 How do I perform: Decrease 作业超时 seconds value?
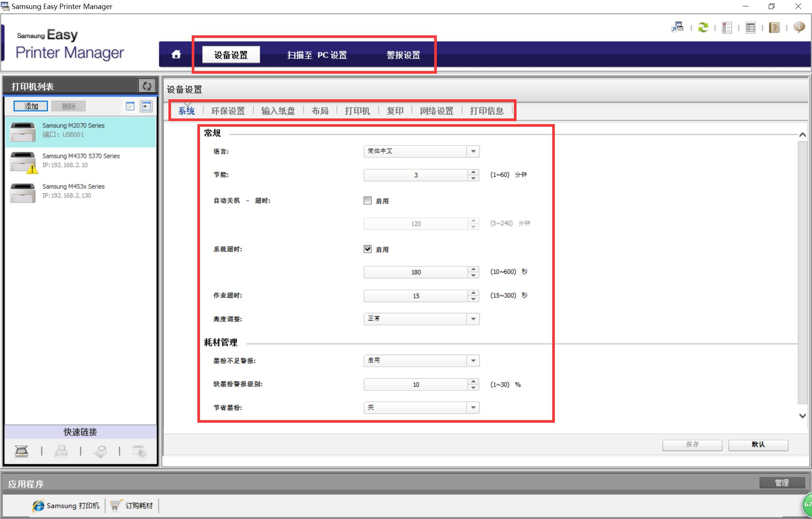pyautogui.click(x=474, y=299)
